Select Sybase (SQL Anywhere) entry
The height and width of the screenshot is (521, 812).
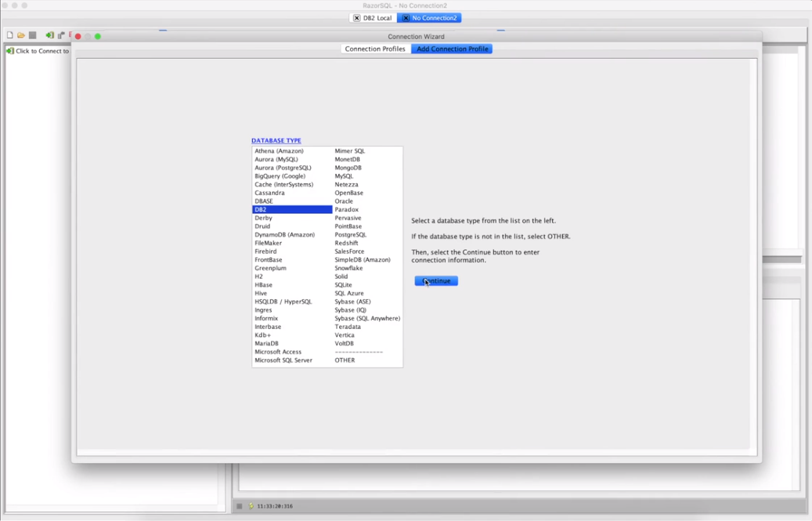point(367,318)
